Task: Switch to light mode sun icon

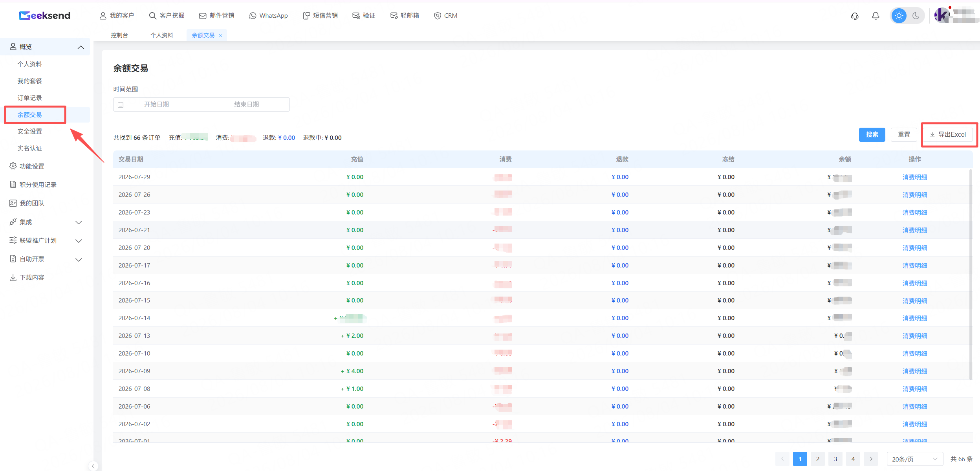Action: pos(899,16)
